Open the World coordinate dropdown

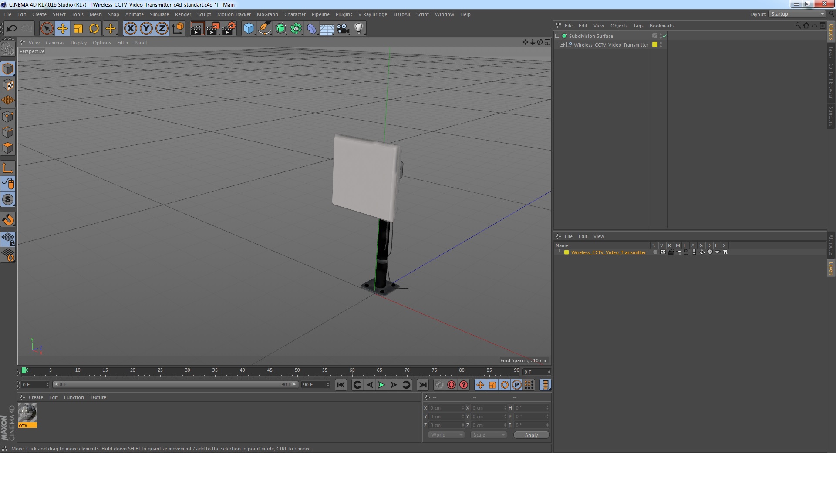446,435
